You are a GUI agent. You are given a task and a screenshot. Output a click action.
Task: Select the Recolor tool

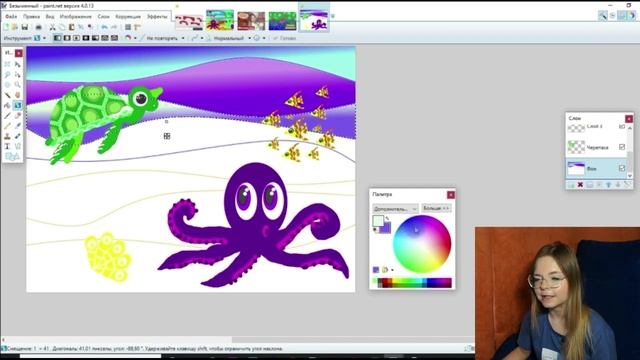(x=18, y=136)
